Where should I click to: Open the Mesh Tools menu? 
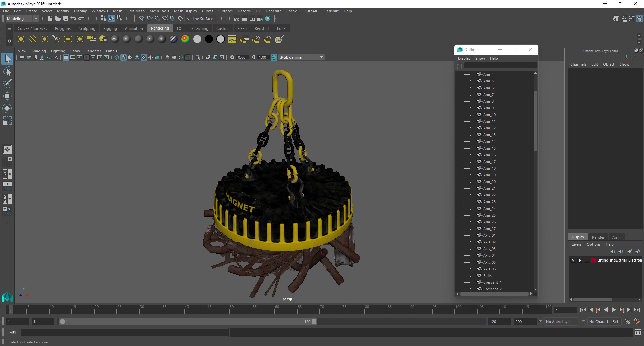159,11
